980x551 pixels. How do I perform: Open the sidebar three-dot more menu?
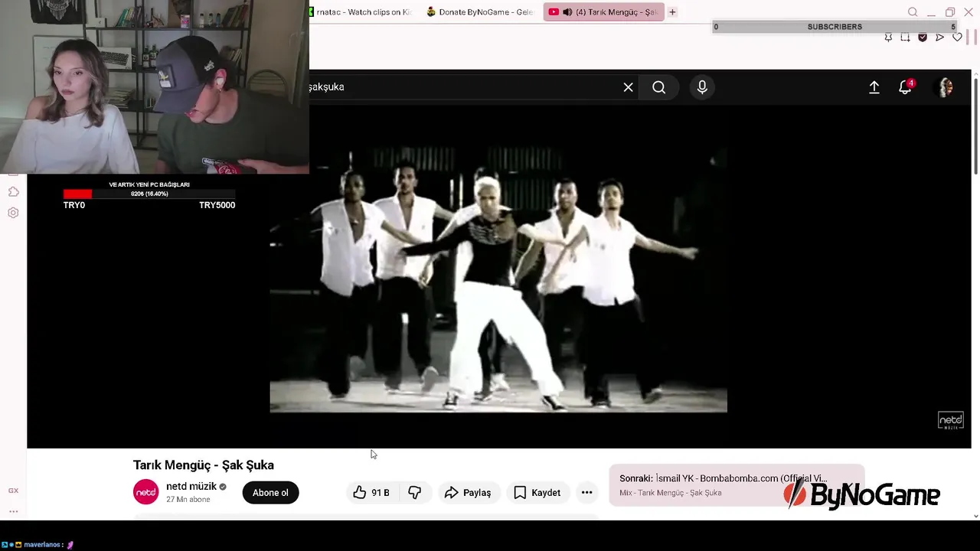[13, 511]
